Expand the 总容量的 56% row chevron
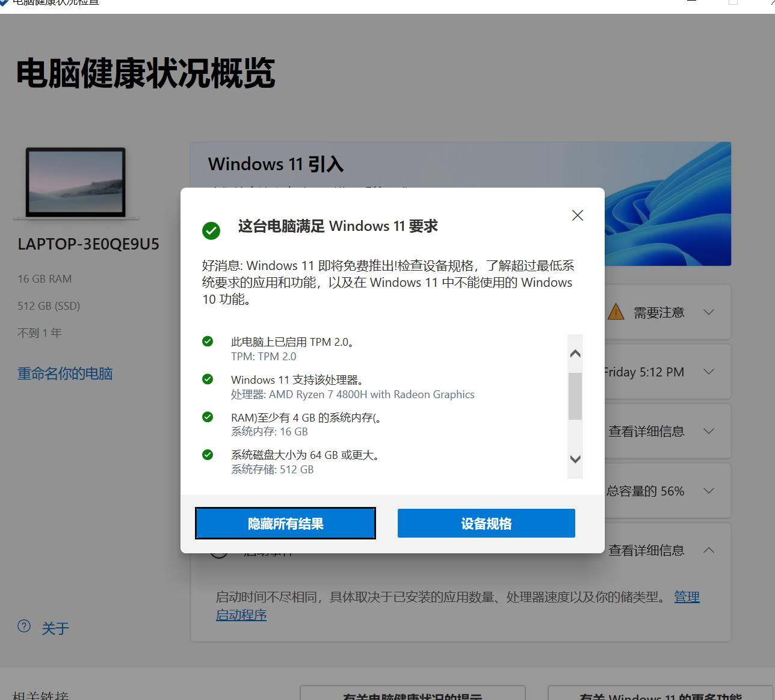 709,491
